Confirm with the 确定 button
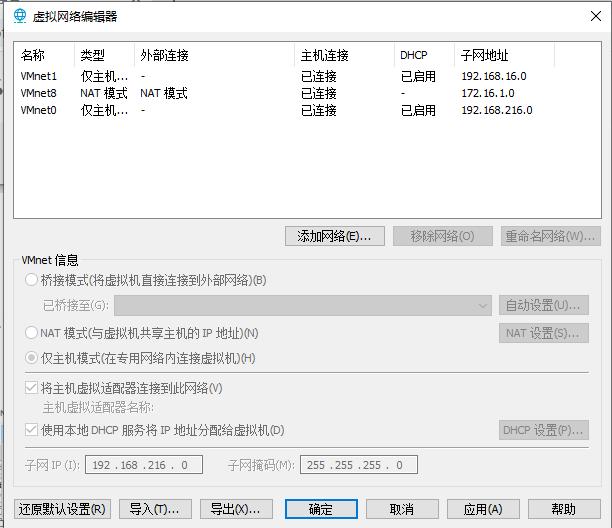The height and width of the screenshot is (528, 612). [x=321, y=509]
